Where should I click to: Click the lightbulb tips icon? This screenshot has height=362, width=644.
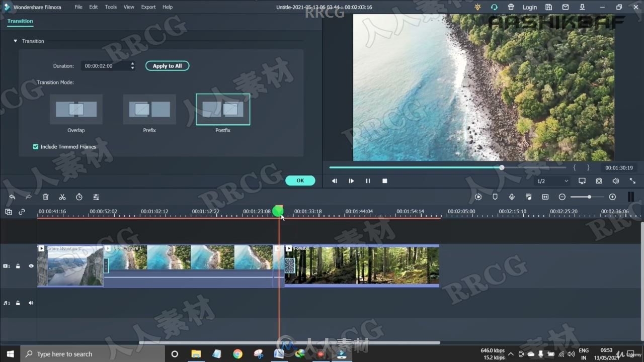[x=477, y=7]
